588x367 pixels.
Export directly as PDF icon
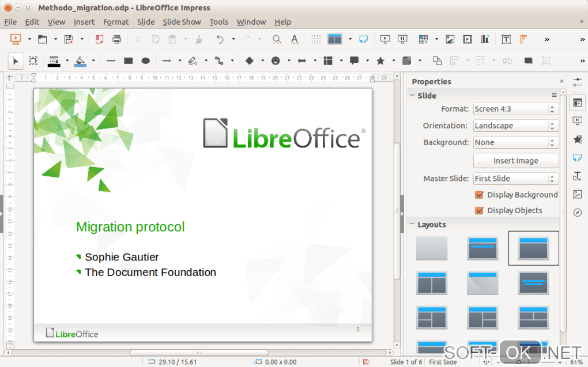click(99, 39)
